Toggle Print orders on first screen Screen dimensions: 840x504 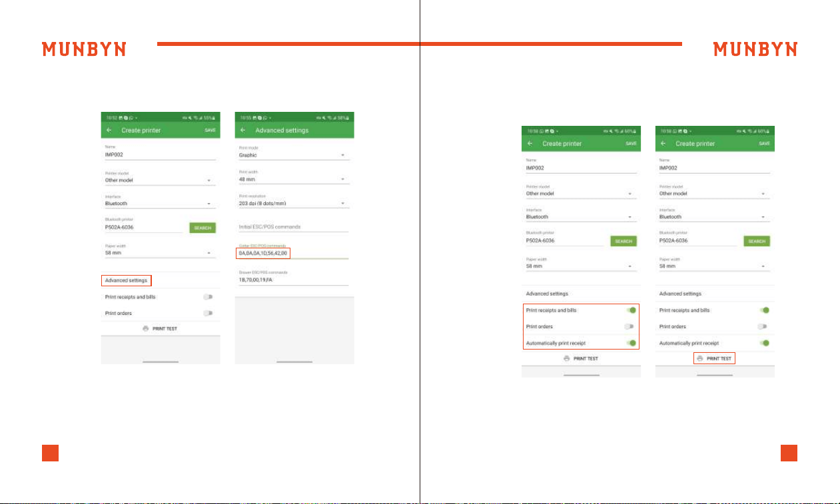click(209, 313)
